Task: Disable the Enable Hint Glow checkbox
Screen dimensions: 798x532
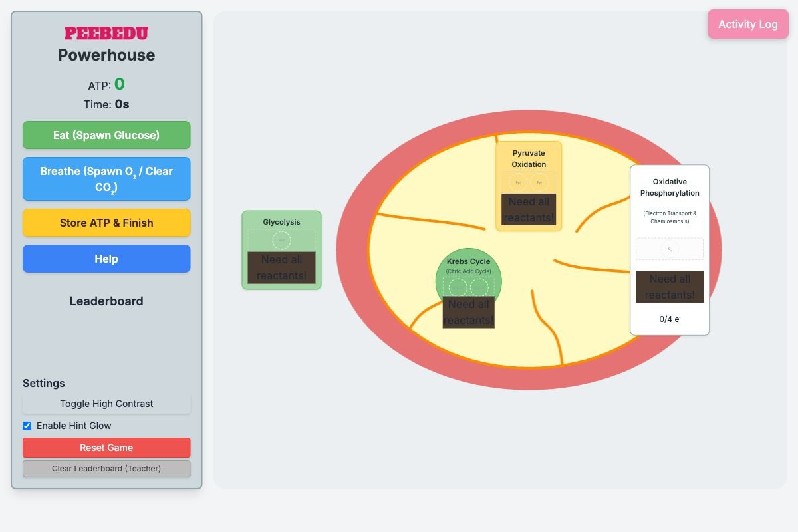Action: tap(27, 426)
